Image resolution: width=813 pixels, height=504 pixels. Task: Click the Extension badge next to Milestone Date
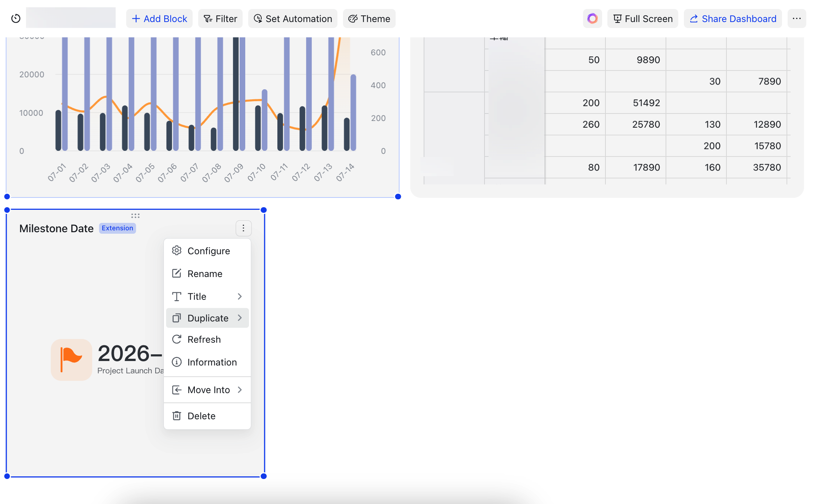tap(117, 228)
